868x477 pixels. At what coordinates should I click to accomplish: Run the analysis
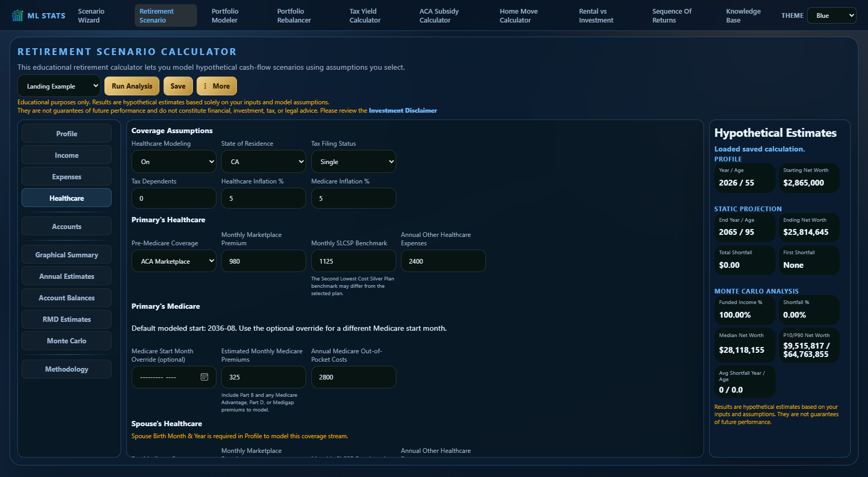point(132,86)
